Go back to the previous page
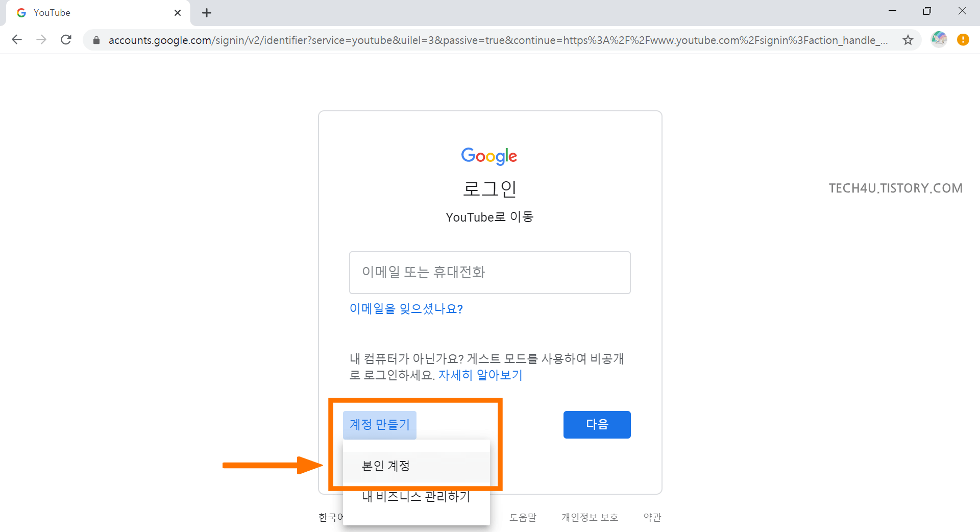 [x=17, y=40]
